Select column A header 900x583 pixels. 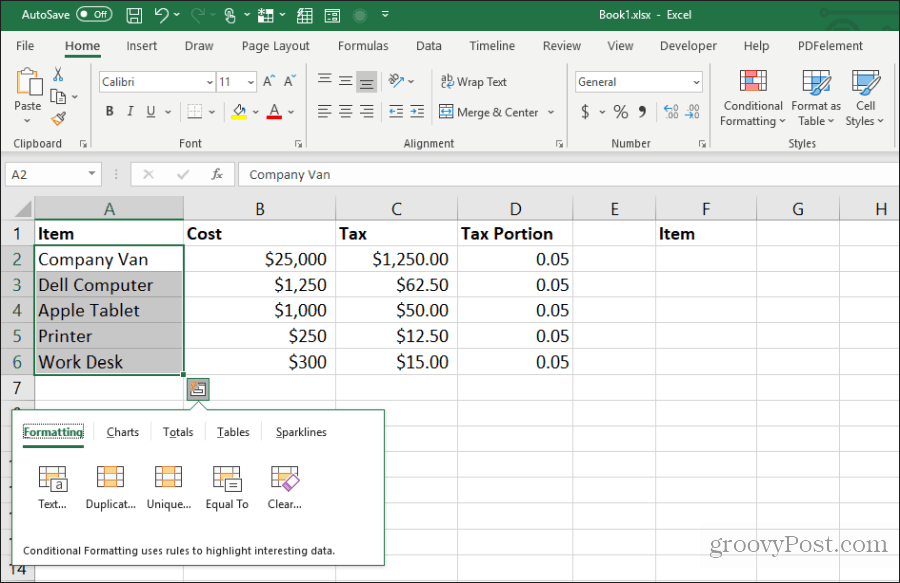(109, 209)
